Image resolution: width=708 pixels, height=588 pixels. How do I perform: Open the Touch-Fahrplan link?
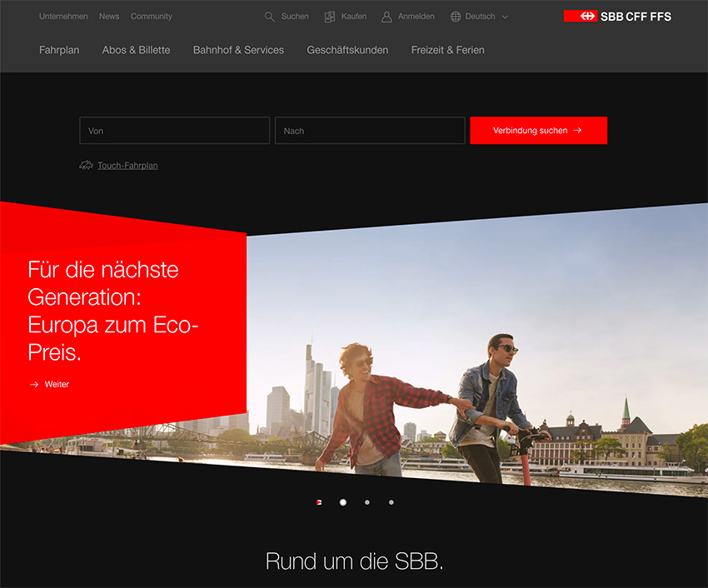[x=127, y=166]
